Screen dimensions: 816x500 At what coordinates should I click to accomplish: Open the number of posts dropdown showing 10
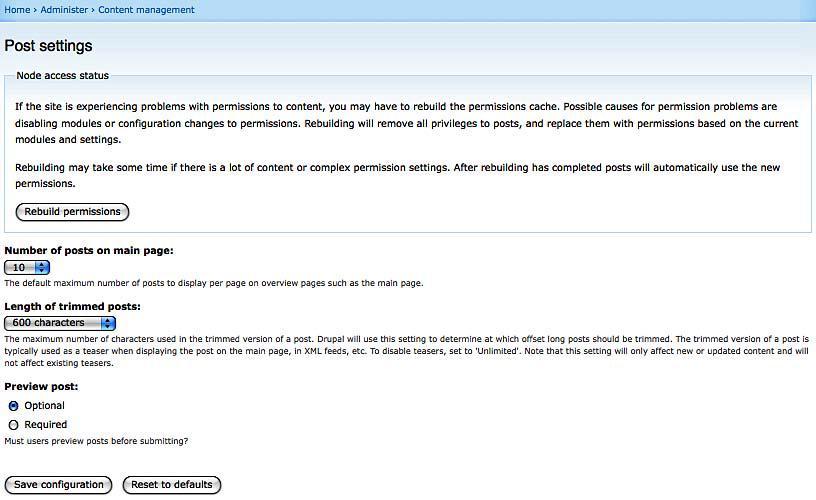tap(27, 267)
